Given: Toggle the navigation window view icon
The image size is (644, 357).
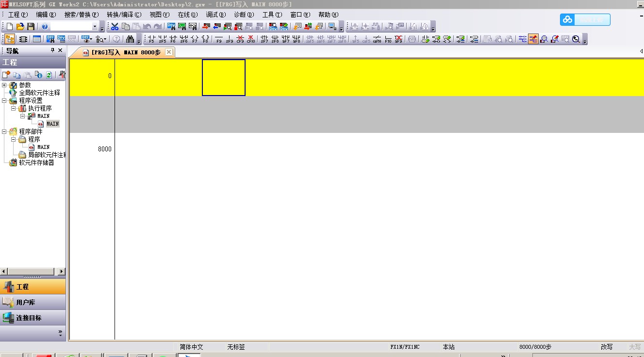Looking at the screenshot, I should coord(9,39).
